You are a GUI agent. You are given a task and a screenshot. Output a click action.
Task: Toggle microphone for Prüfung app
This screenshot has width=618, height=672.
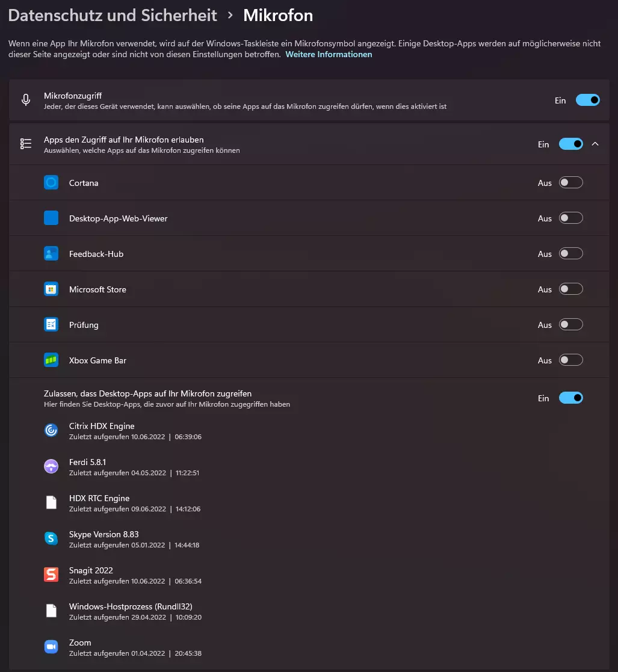click(571, 325)
